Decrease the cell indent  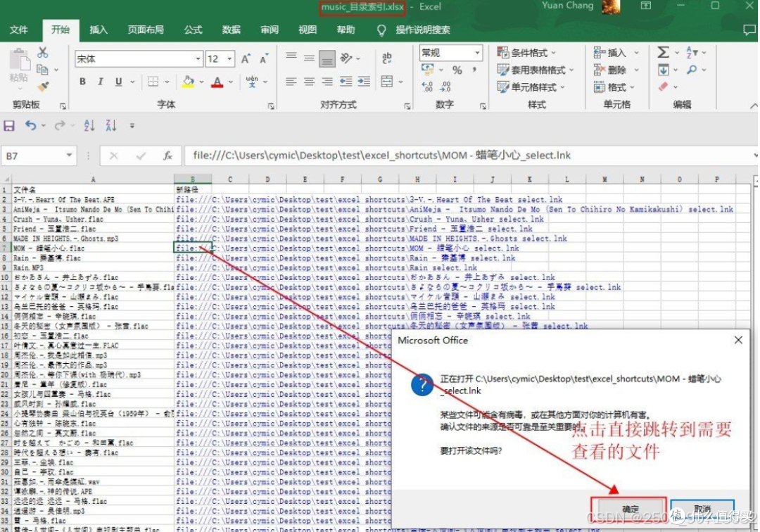click(346, 82)
